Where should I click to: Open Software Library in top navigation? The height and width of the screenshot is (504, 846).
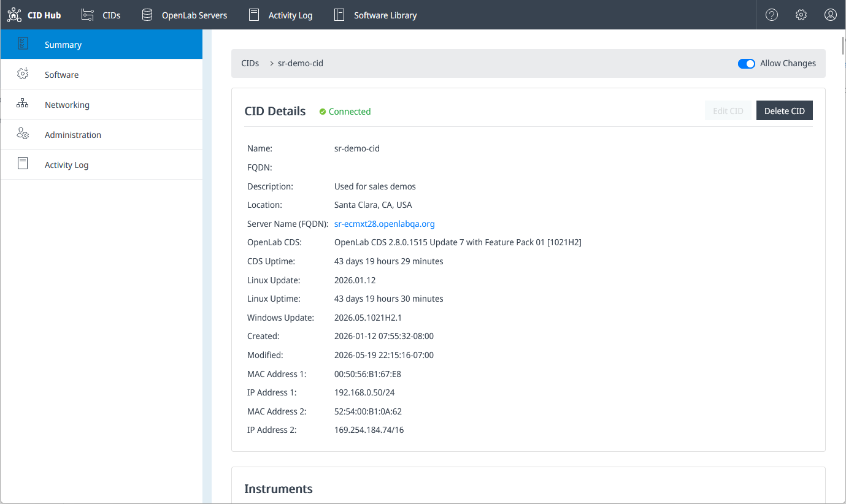point(385,15)
